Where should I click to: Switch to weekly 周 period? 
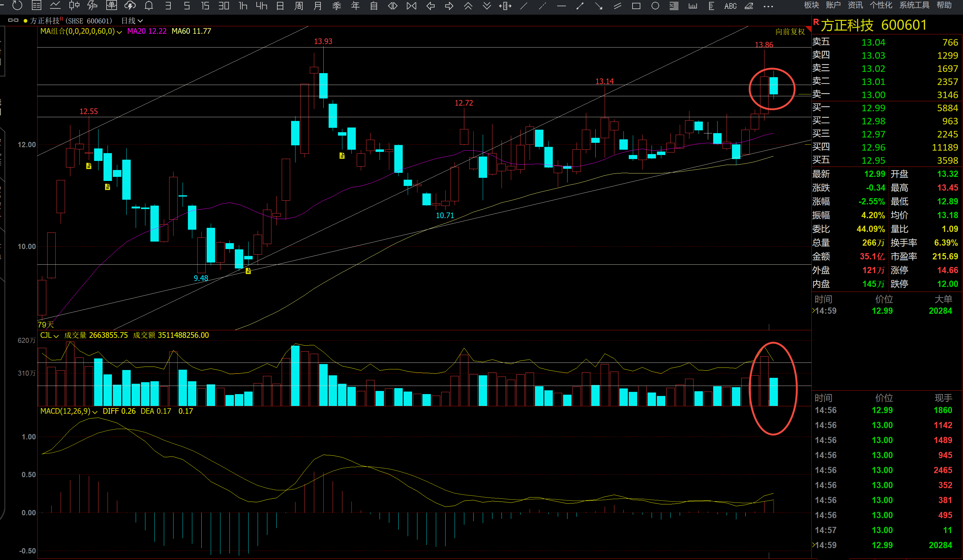299,6
